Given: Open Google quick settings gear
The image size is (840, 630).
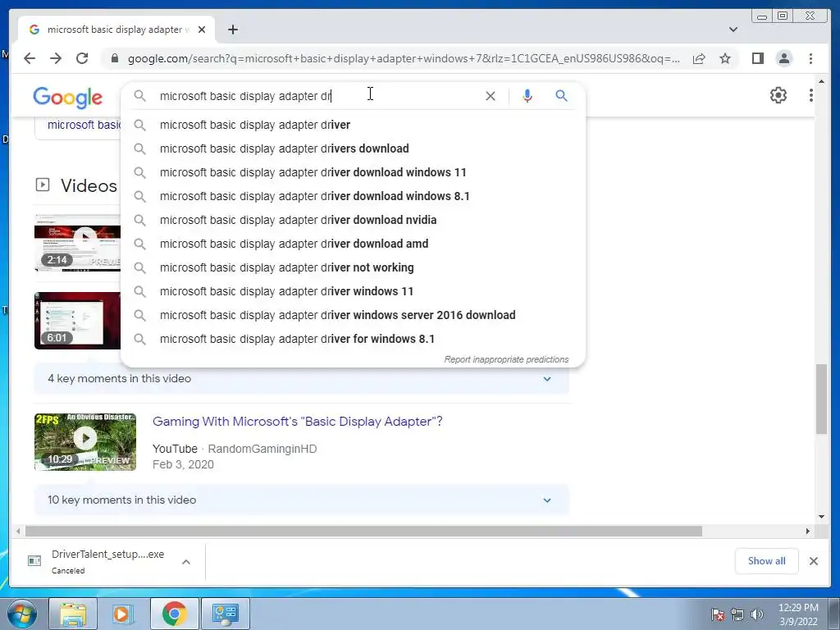Looking at the screenshot, I should [x=778, y=95].
